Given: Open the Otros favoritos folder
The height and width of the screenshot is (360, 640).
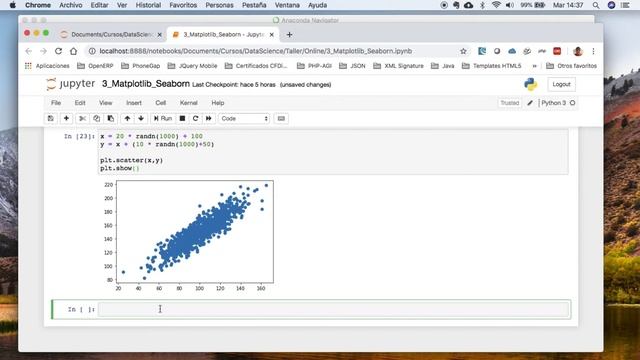Looking at the screenshot, I should [x=571, y=66].
